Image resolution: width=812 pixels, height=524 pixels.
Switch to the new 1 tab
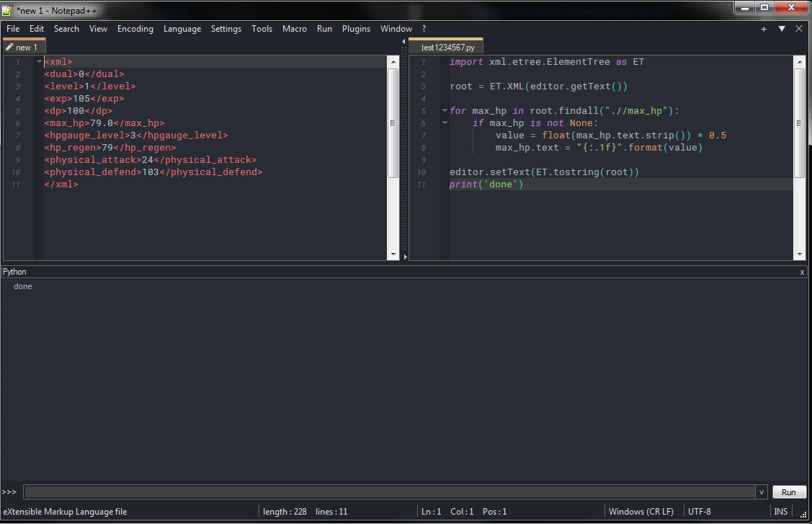tap(24, 47)
